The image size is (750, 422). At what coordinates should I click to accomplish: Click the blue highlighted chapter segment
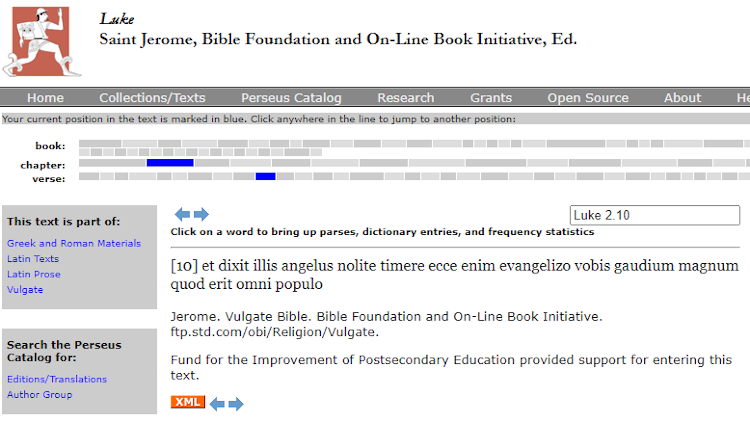(170, 163)
